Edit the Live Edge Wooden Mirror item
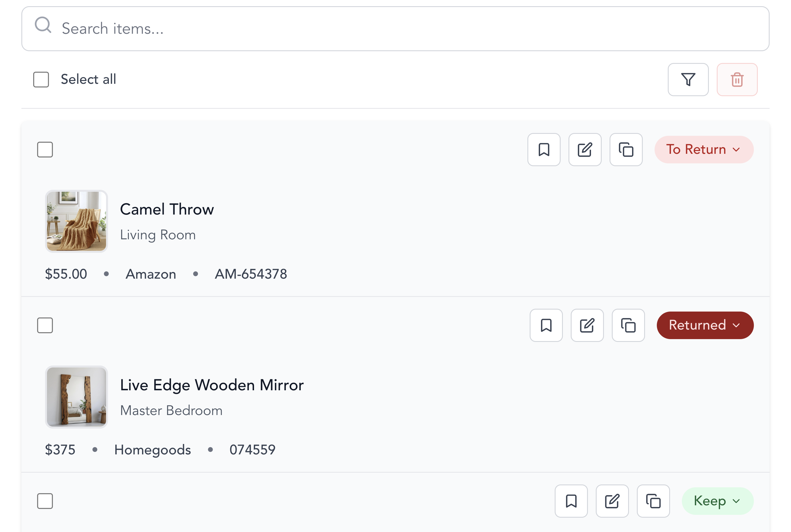 click(x=587, y=325)
